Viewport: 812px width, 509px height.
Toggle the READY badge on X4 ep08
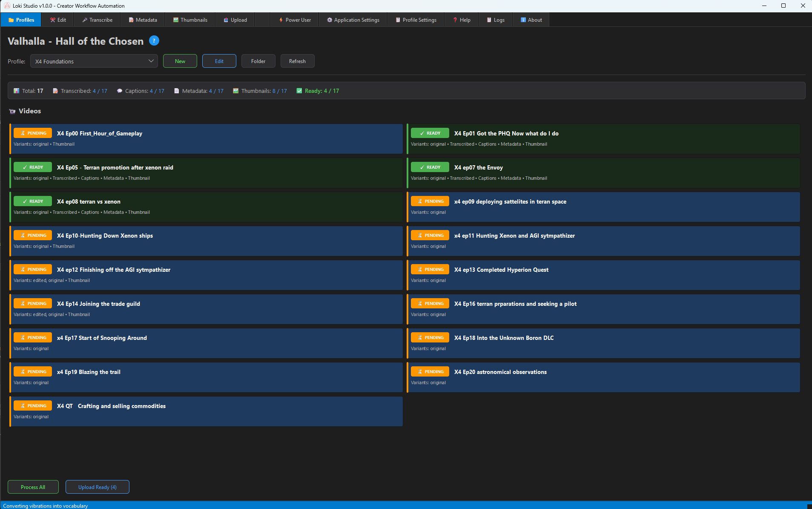pyautogui.click(x=32, y=201)
